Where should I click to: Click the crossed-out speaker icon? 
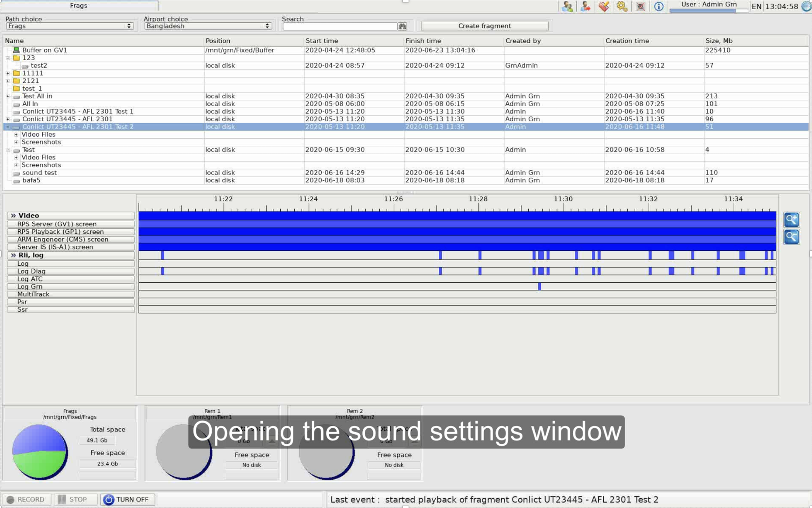[640, 7]
